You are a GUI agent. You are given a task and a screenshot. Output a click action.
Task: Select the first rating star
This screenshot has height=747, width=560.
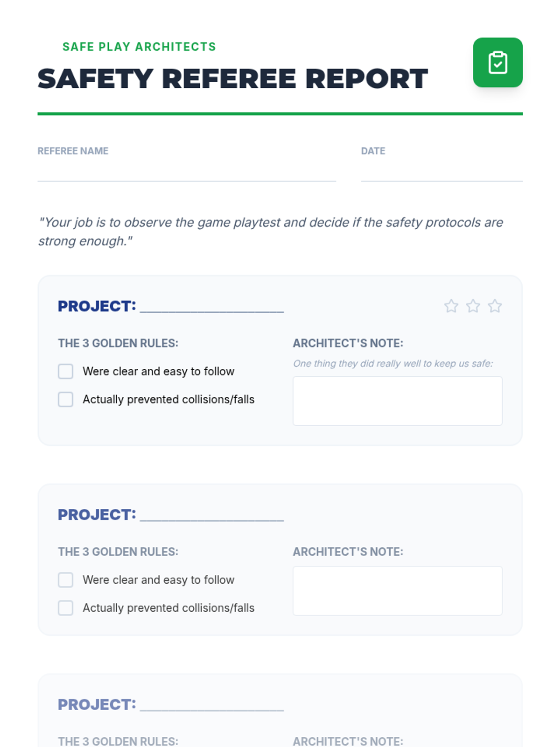point(451,306)
